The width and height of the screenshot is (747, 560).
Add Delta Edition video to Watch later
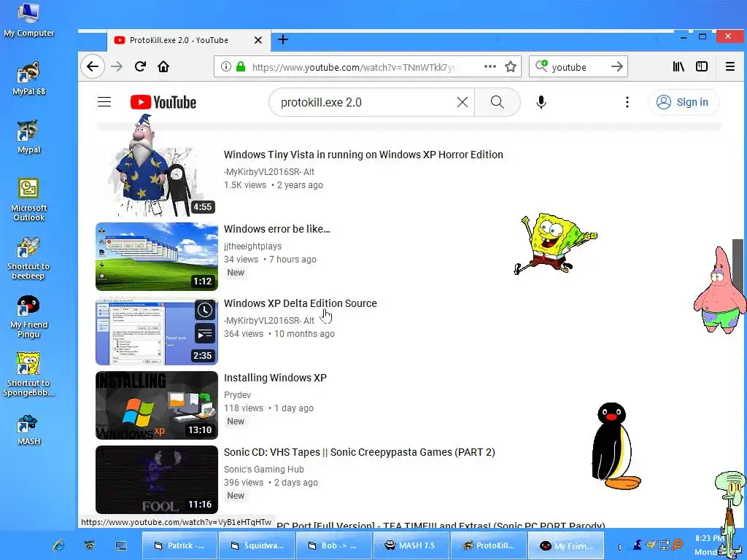(x=205, y=311)
